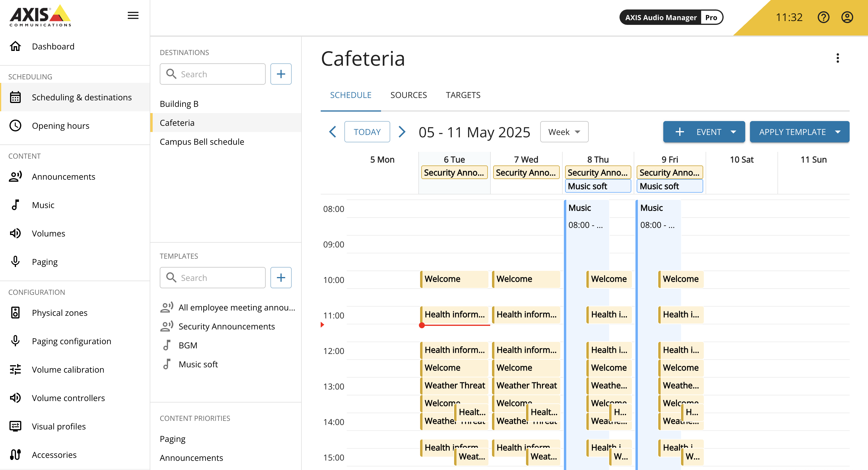
Task: Select the Cafeteria destination
Action: pos(226,123)
